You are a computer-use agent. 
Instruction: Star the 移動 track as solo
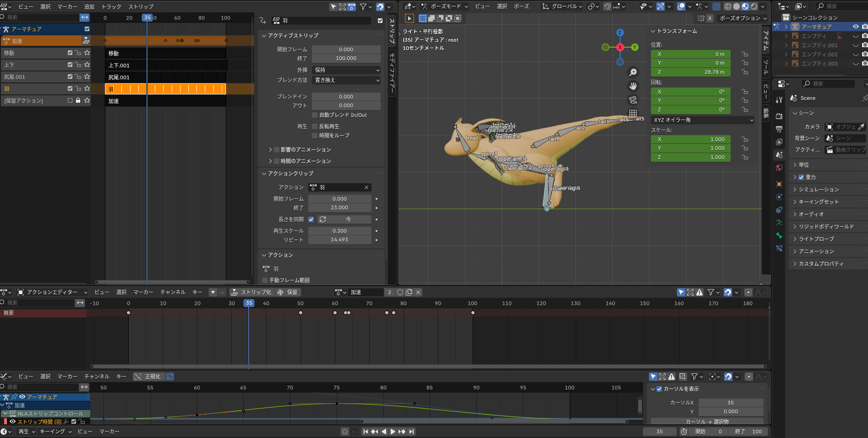pyautogui.click(x=87, y=53)
